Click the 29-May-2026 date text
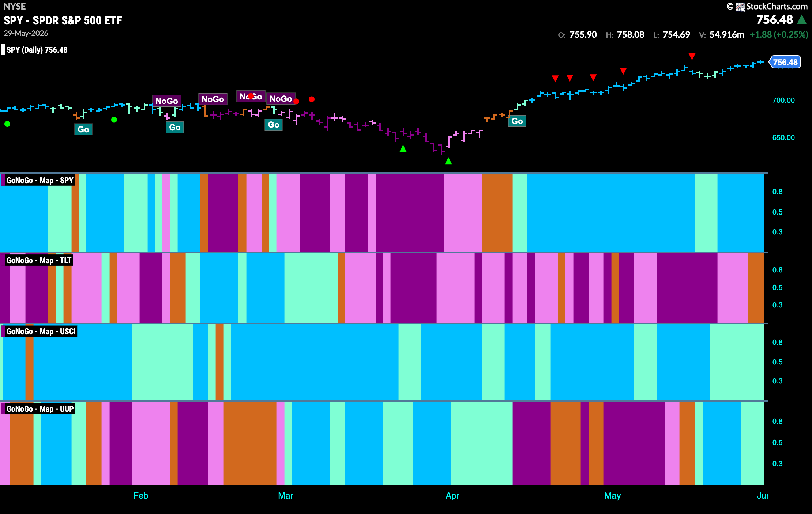The width and height of the screenshot is (812, 514). (26, 33)
